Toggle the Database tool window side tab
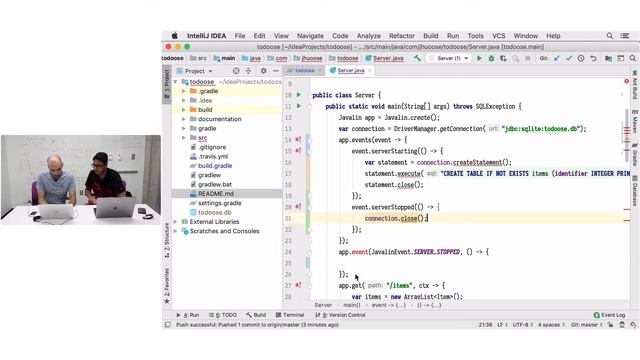640x360 pixels. pos(635,190)
